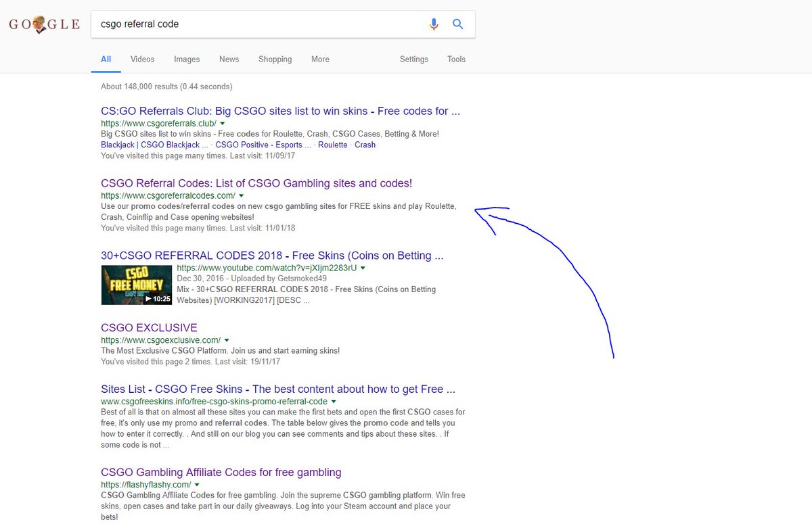Open the Settings menu
Viewport: 812px width, 524px height.
point(414,59)
